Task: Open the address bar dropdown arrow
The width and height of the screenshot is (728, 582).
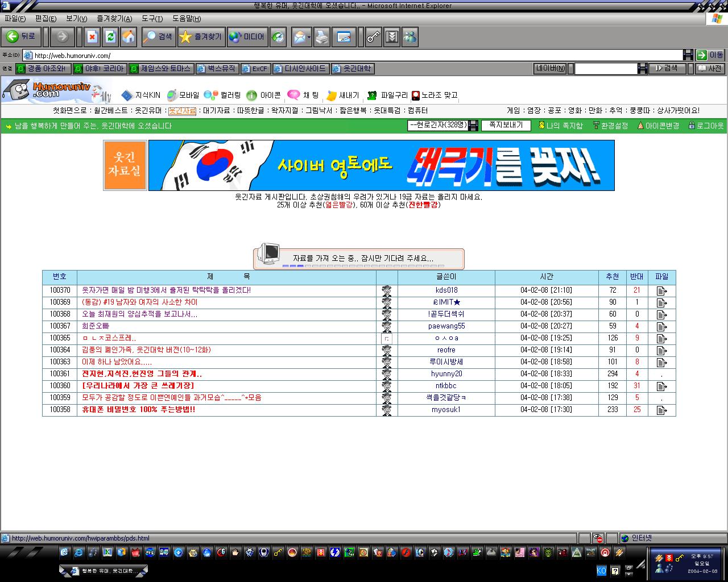Action: click(688, 55)
